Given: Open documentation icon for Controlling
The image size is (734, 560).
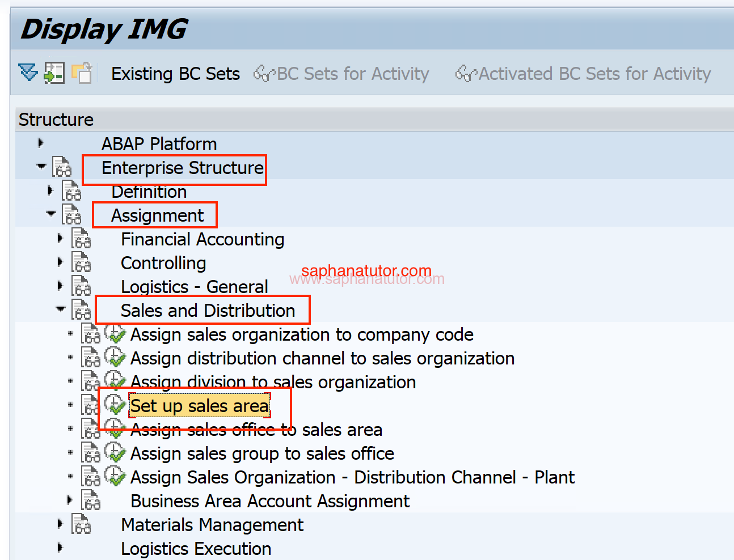Looking at the screenshot, I should [81, 262].
